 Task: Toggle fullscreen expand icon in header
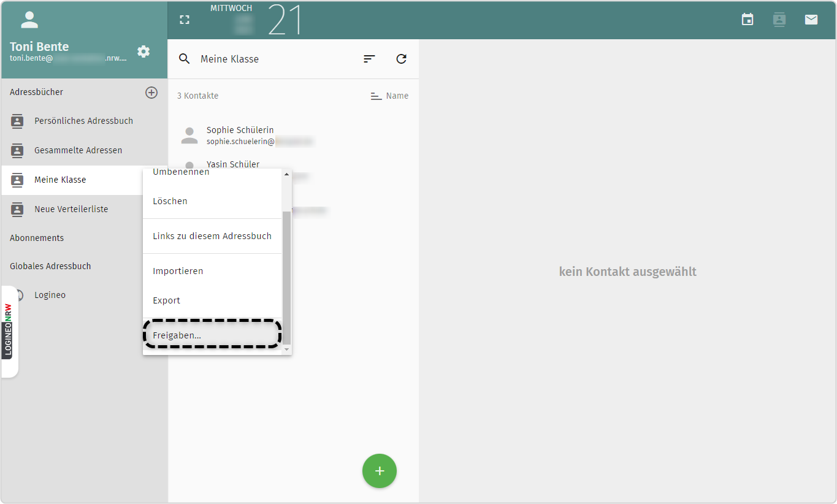point(185,20)
